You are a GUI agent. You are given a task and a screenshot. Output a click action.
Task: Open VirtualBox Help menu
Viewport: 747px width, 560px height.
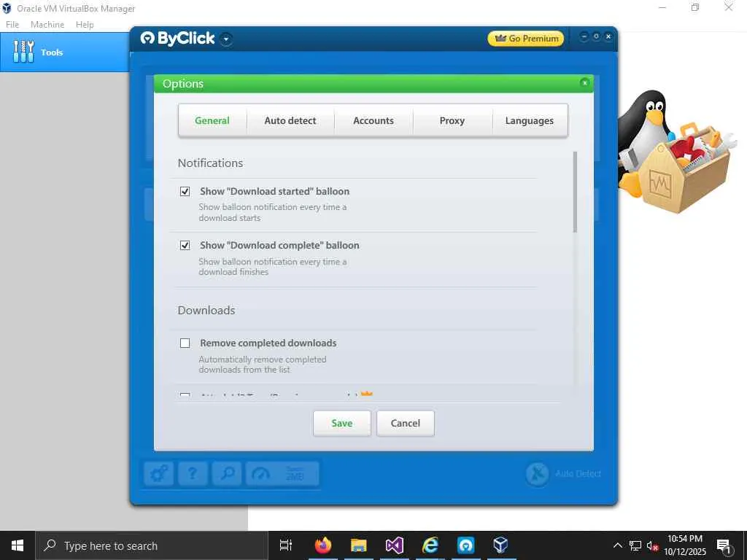85,24
